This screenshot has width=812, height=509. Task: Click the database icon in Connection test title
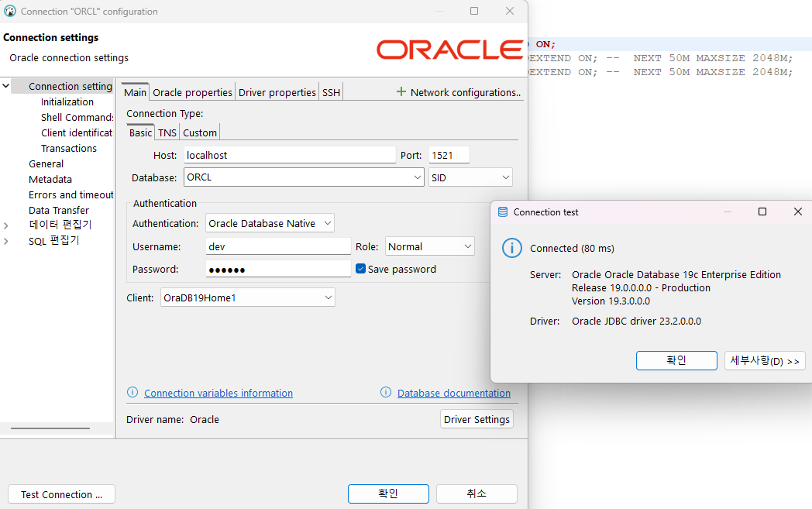point(503,212)
